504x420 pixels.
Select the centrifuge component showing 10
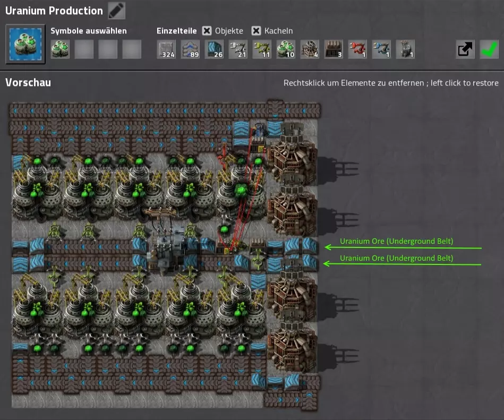pos(286,49)
